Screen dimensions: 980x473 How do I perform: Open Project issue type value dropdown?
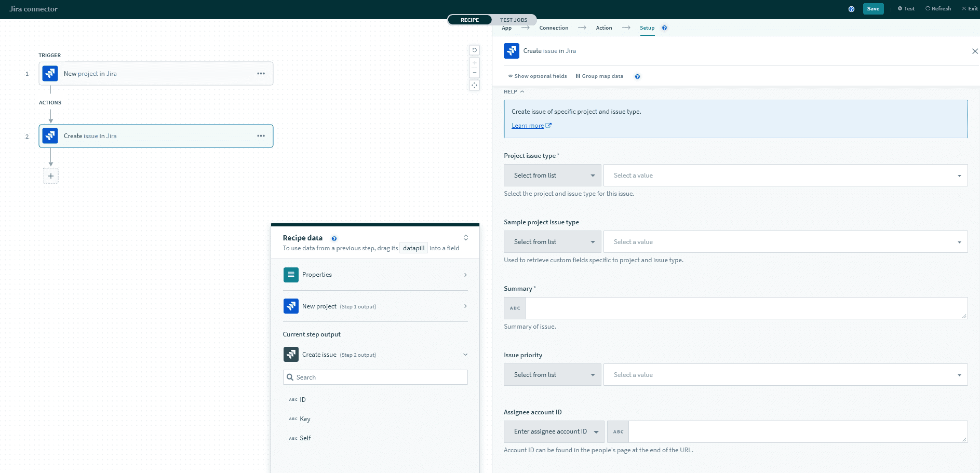[x=785, y=175]
